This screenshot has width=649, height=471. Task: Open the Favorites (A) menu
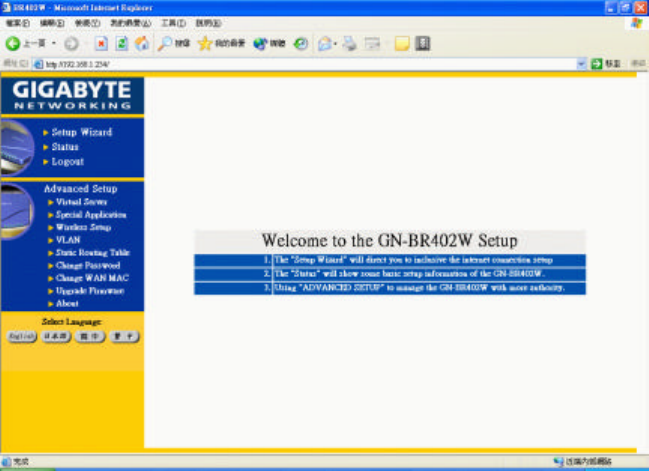coord(131,23)
